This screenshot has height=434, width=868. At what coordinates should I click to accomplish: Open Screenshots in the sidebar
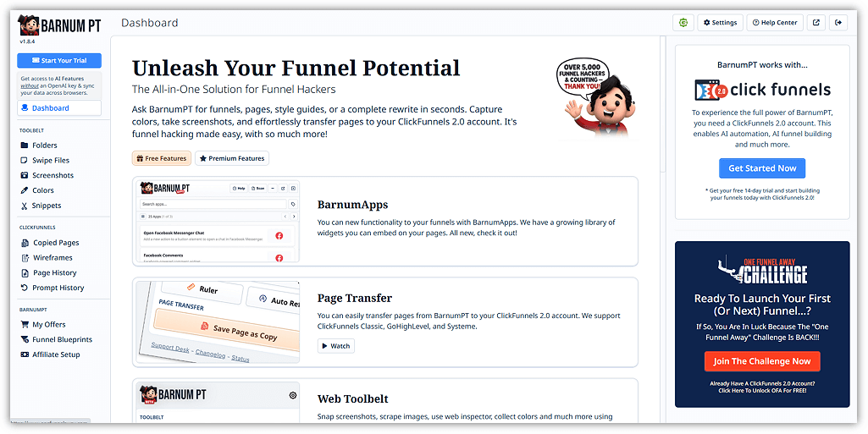[x=53, y=176]
